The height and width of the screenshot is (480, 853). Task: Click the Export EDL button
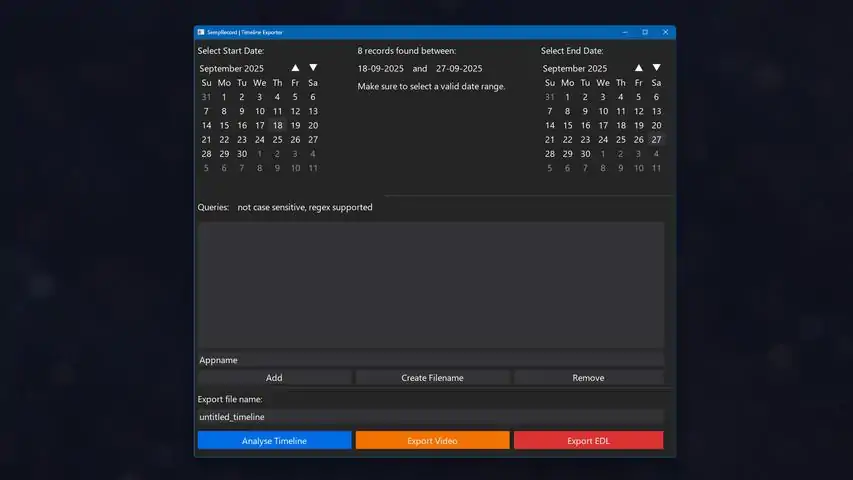click(589, 440)
